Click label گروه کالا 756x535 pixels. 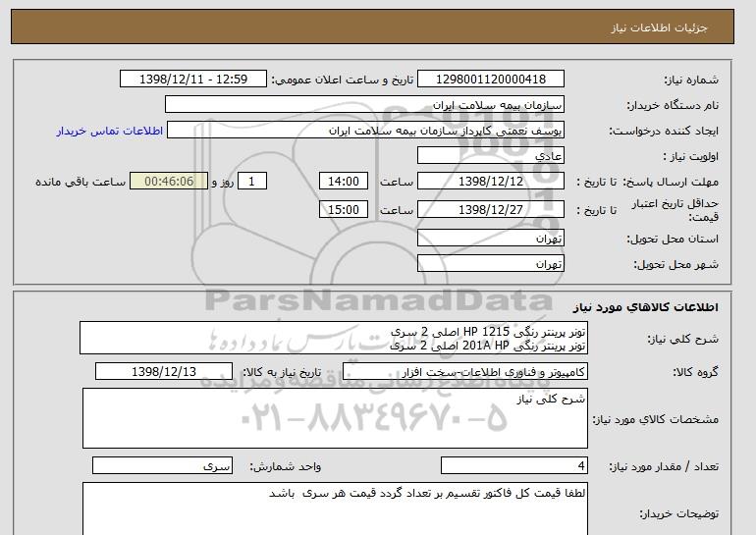(696, 372)
